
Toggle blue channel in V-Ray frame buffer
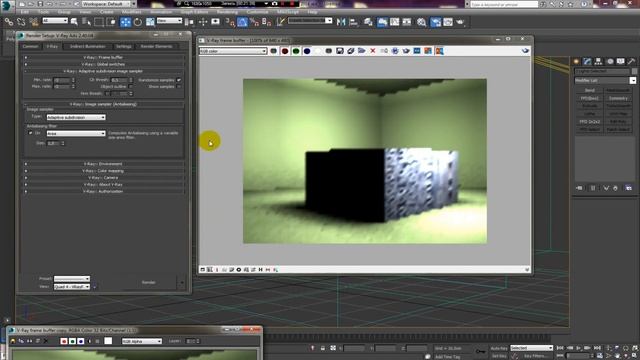click(x=307, y=51)
